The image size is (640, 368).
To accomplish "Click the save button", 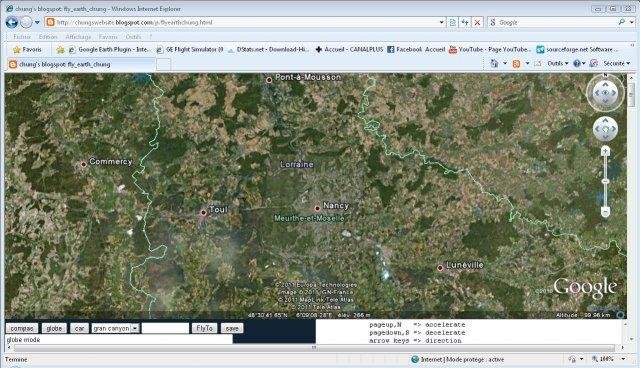I will (232, 328).
